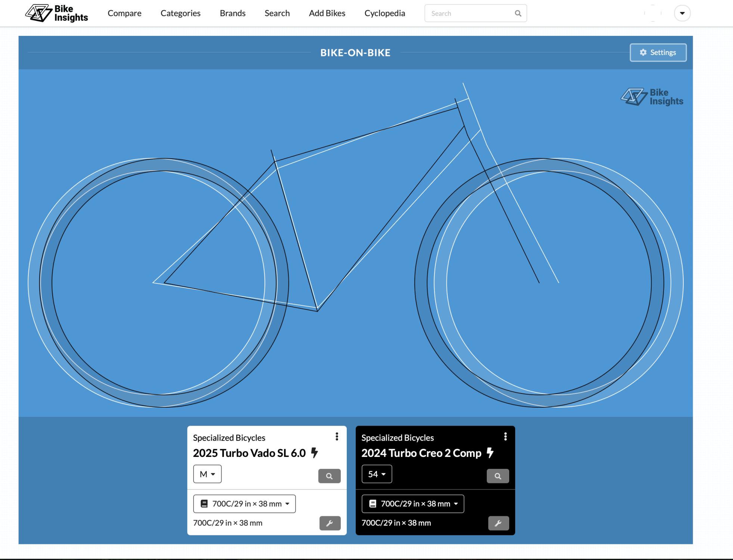Open kebab menu on Turbo Creo 2 card

point(505,436)
